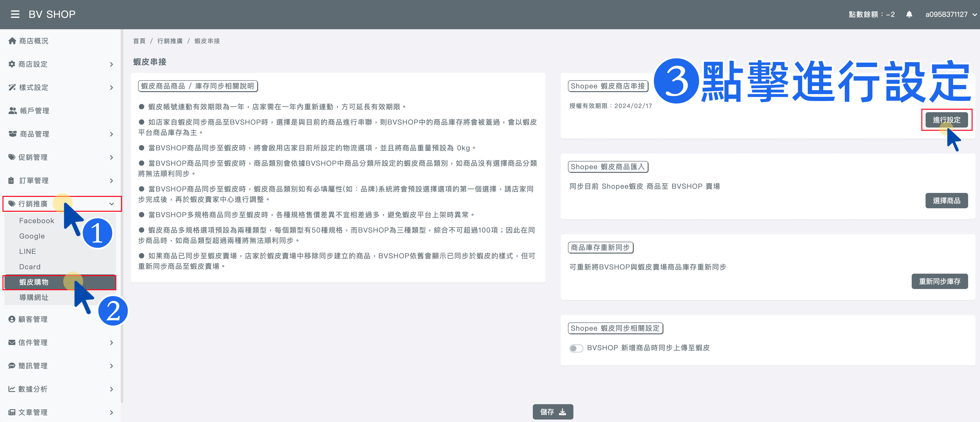The image size is (980, 422).
Task: Open Facebook submenu item
Action: pos(60,220)
